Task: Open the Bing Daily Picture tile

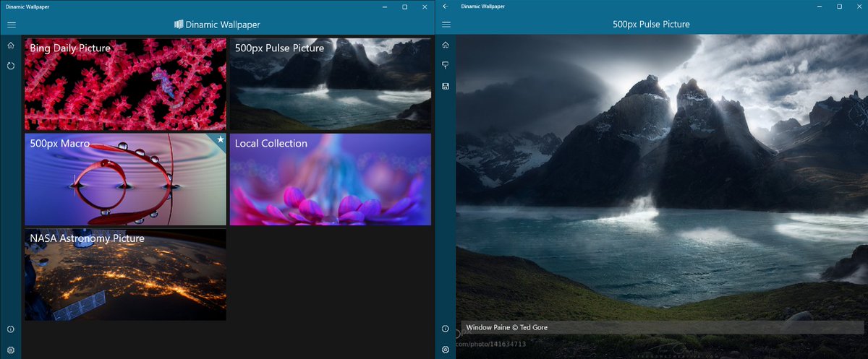Action: point(125,84)
